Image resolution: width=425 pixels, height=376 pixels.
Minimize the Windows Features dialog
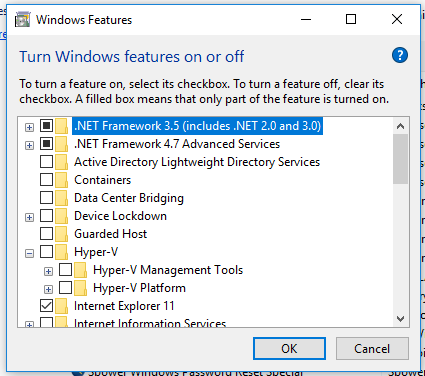tap(306, 19)
